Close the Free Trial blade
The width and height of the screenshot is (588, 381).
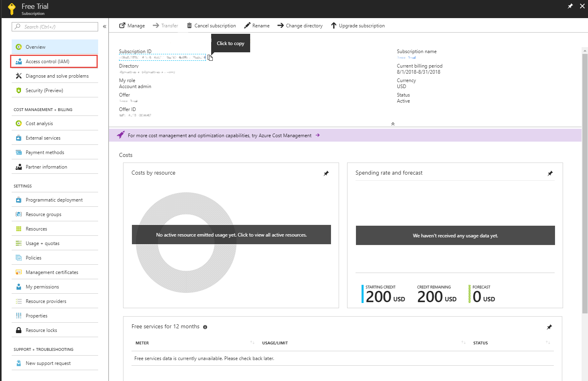tap(582, 6)
